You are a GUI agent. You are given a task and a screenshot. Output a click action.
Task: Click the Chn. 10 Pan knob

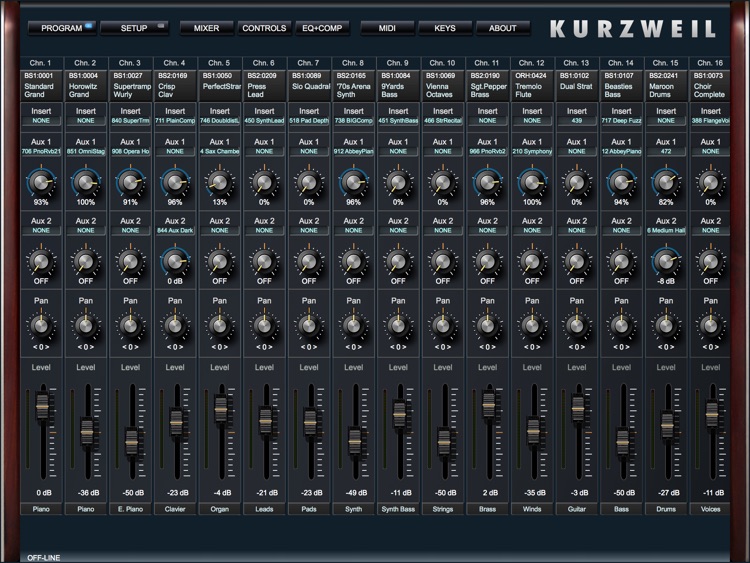442,325
